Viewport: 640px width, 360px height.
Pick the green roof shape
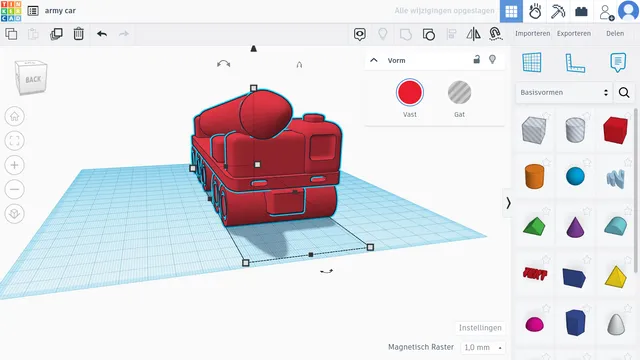[534, 226]
